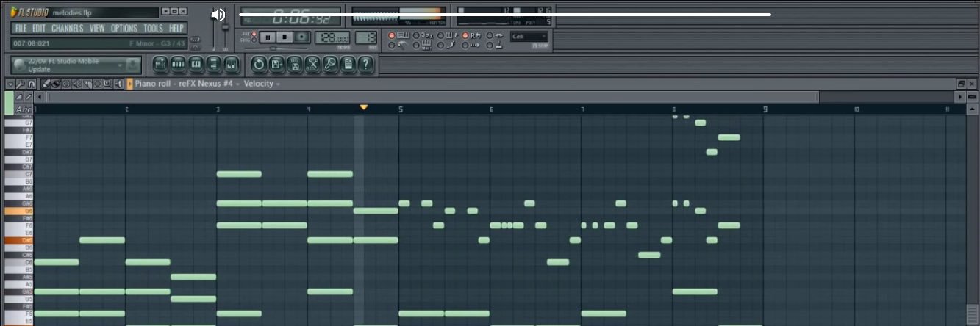The width and height of the screenshot is (980, 326).
Task: Choose the Zoom tool in piano roll toolbar
Action: click(x=108, y=84)
